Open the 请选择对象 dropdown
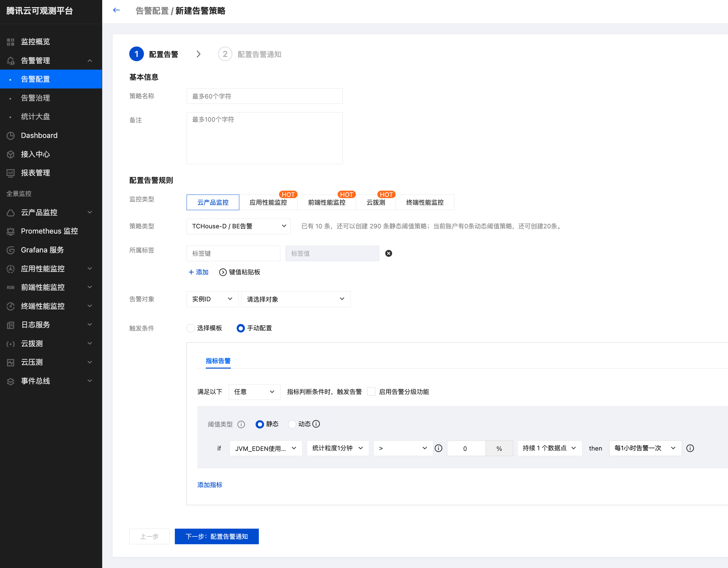The image size is (728, 568). [x=295, y=299]
